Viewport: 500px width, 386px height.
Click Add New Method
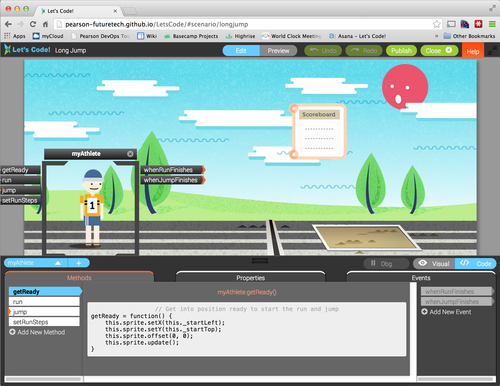click(x=37, y=332)
